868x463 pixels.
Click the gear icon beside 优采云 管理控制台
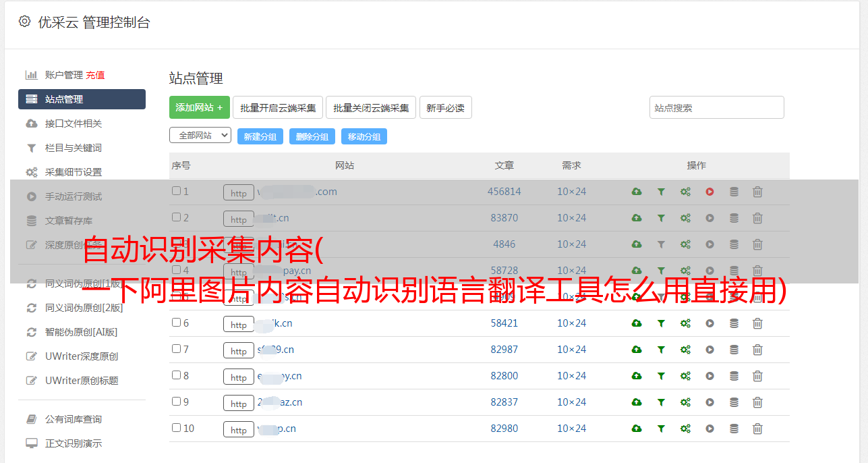(25, 22)
